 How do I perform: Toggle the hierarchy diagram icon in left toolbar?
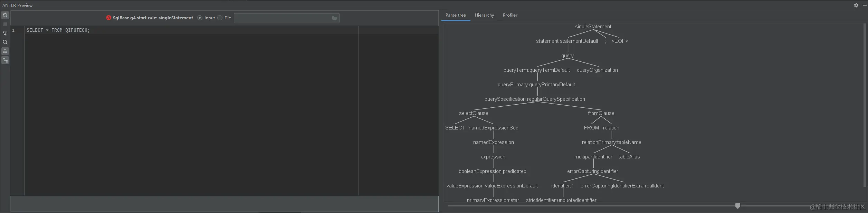(5, 51)
